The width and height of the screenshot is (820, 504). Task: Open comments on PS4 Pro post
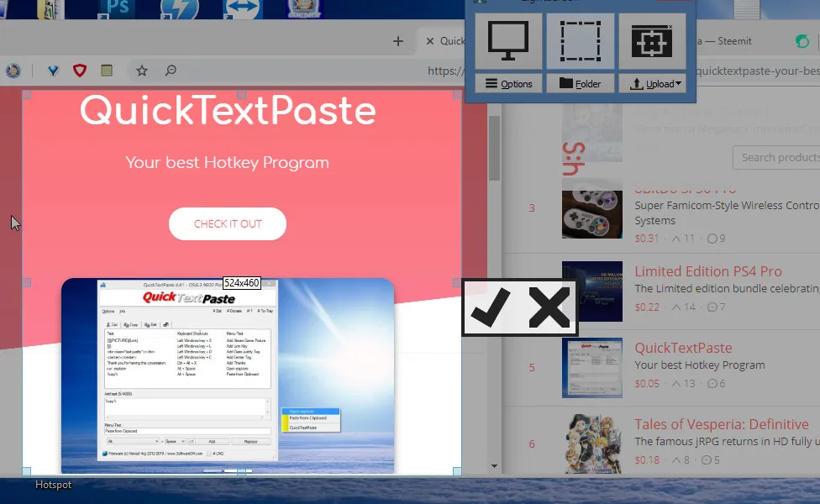716,307
